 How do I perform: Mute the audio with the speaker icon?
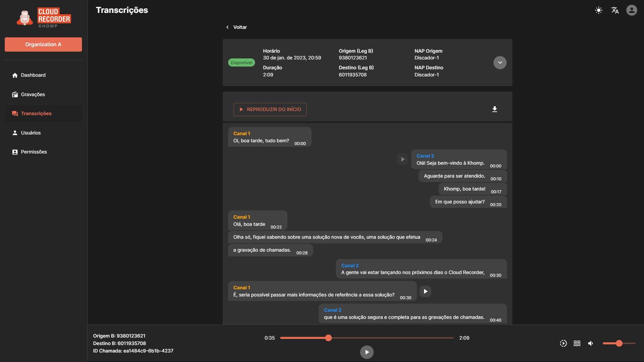coord(591,343)
